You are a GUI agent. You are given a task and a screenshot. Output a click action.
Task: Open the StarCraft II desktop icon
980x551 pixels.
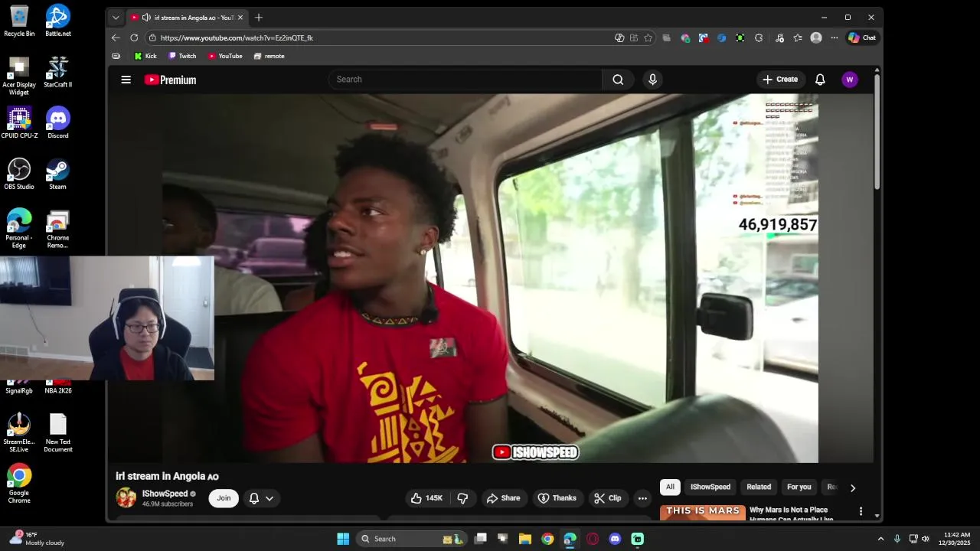point(58,72)
